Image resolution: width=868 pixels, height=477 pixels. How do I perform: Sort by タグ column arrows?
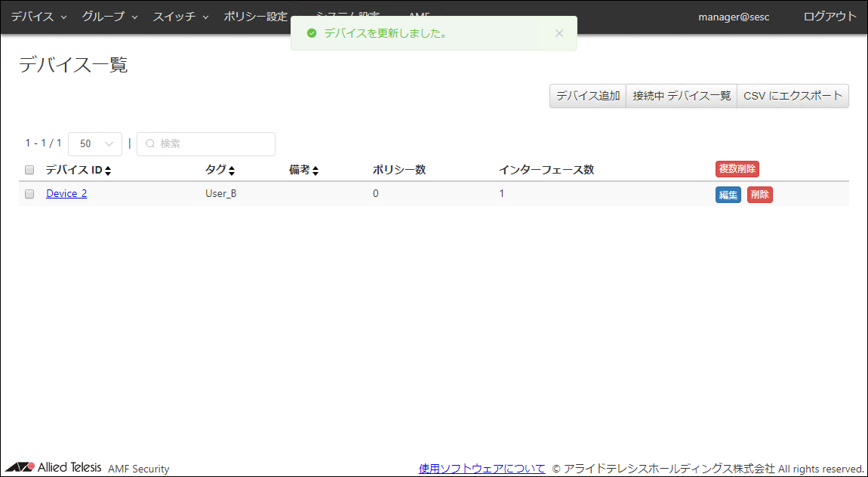(x=232, y=171)
